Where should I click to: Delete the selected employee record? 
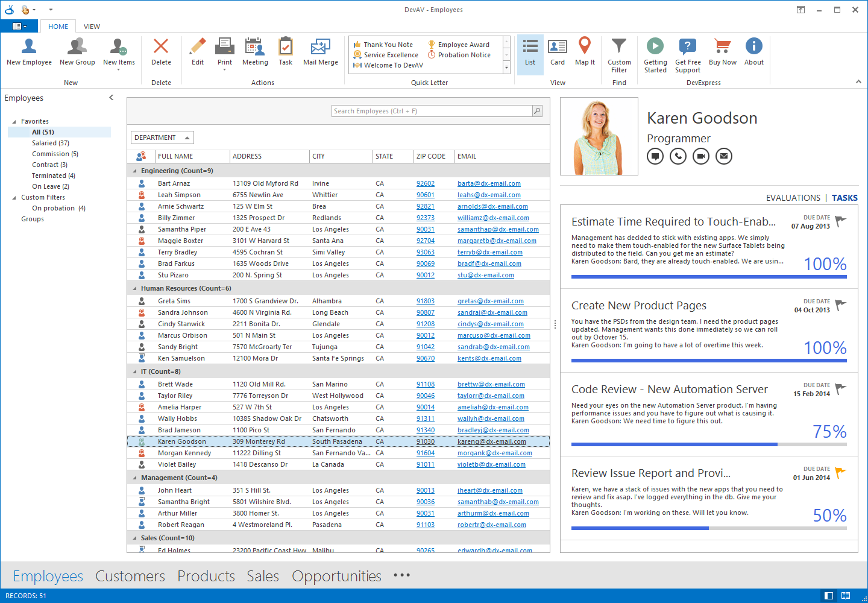click(x=161, y=54)
